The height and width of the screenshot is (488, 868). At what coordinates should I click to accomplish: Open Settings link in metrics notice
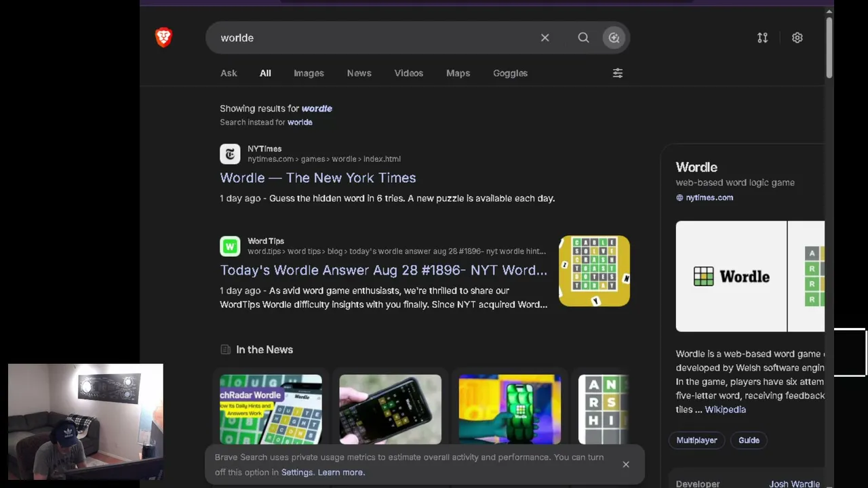pos(297,472)
